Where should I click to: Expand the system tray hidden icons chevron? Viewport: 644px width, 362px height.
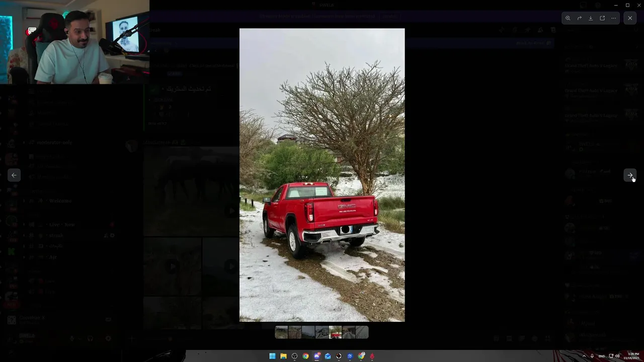pyautogui.click(x=584, y=356)
